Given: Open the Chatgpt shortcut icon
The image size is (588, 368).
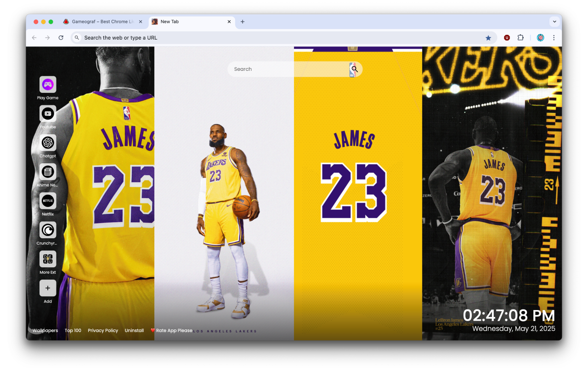Looking at the screenshot, I should click(47, 143).
